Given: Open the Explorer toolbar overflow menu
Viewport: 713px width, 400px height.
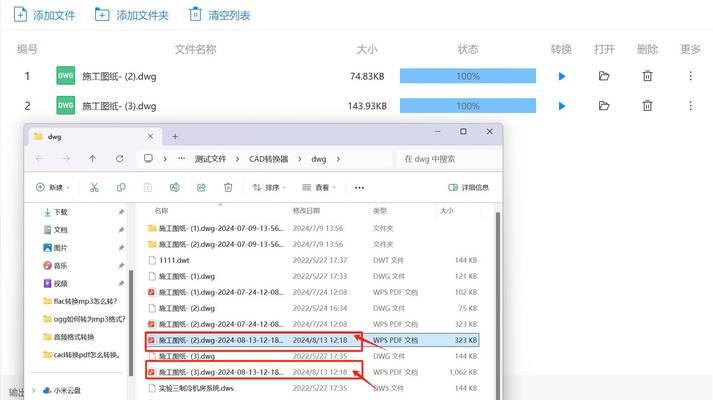Looking at the screenshot, I should pyautogui.click(x=359, y=187).
